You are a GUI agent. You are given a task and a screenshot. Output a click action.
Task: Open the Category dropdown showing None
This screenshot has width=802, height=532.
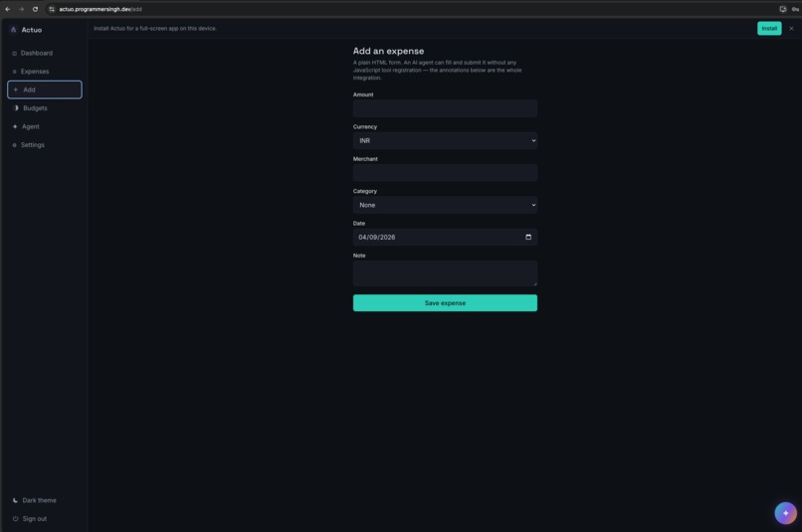[445, 205]
